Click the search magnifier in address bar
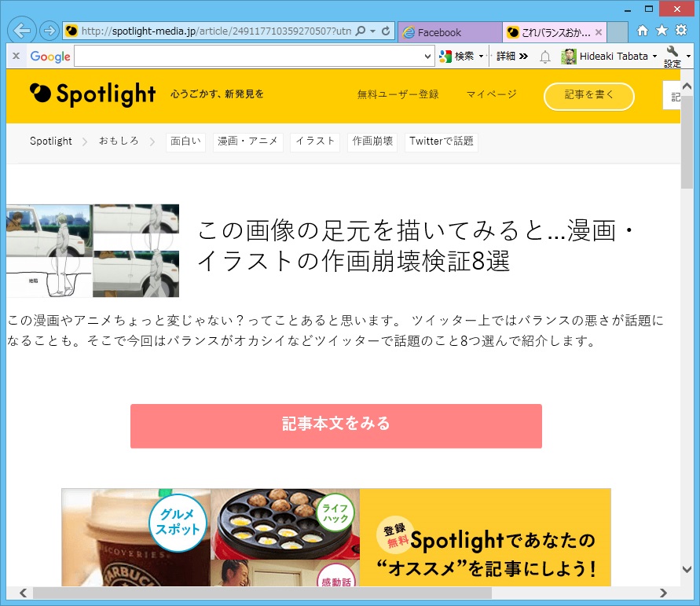This screenshot has width=700, height=606. [x=361, y=31]
